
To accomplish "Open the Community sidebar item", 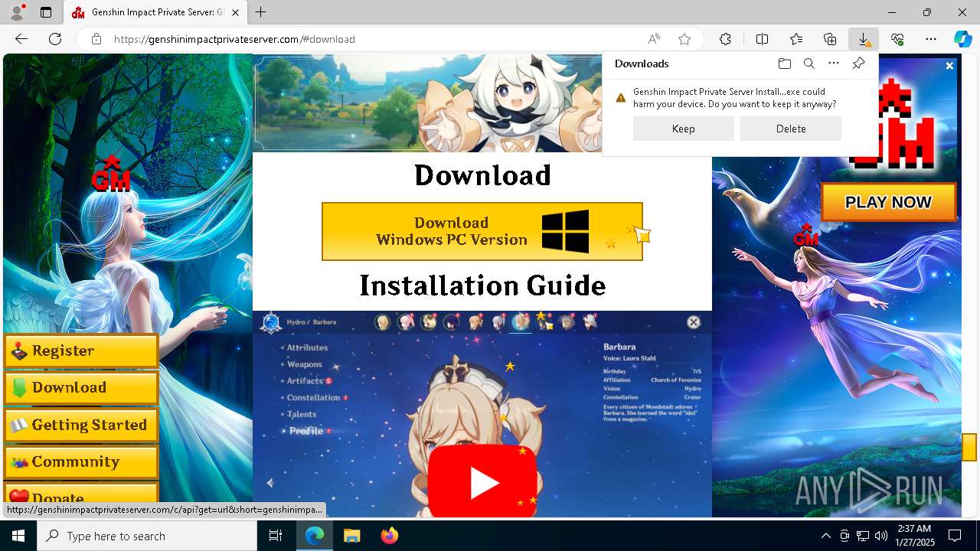I will (x=81, y=462).
